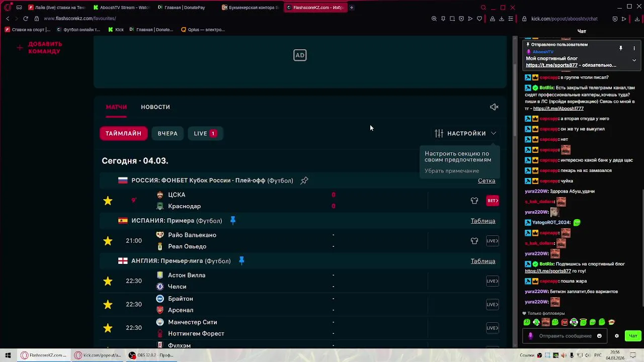The height and width of the screenshot is (362, 644).
Task: Open the emoji picker in chat input
Action: coord(599,336)
